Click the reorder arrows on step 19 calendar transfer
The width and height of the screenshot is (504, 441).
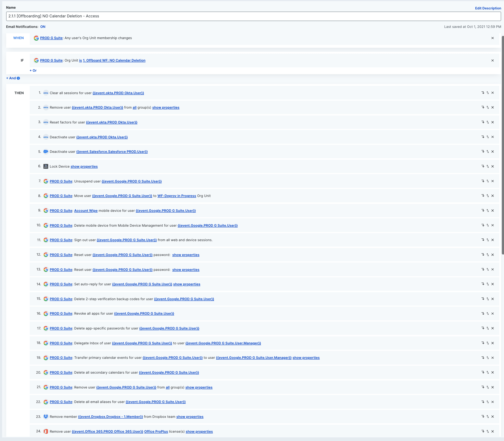tap(487, 358)
